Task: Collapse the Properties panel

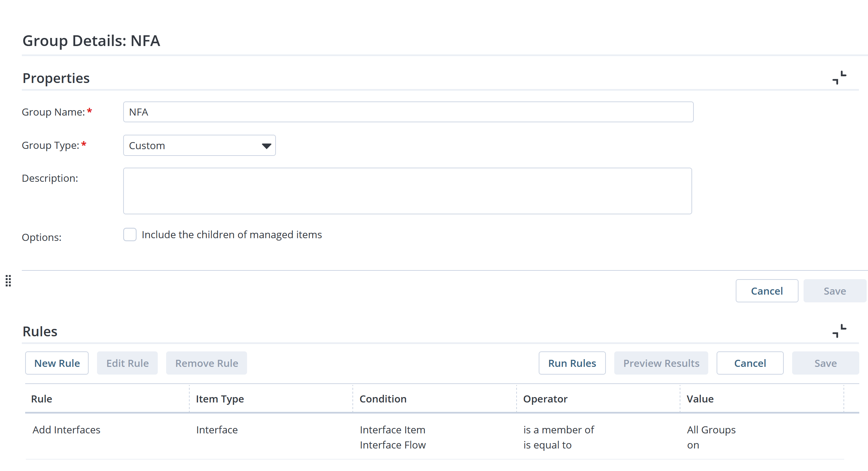Action: pyautogui.click(x=839, y=78)
